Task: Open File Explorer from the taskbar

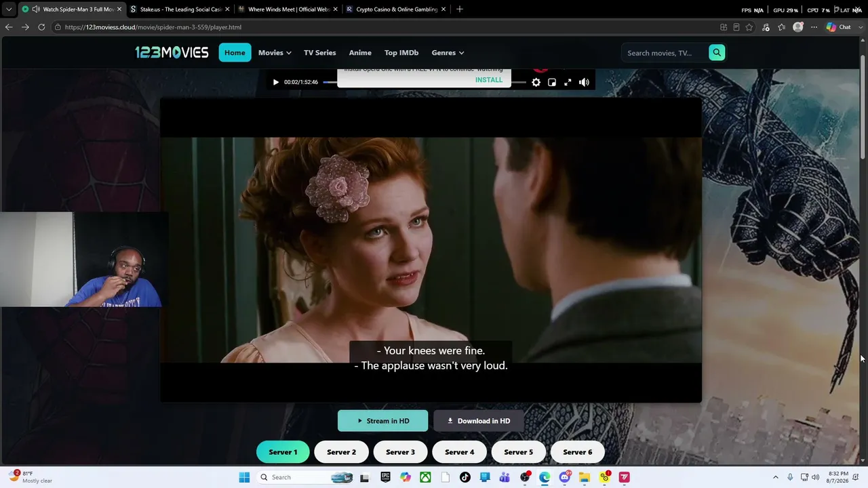Action: click(x=585, y=477)
